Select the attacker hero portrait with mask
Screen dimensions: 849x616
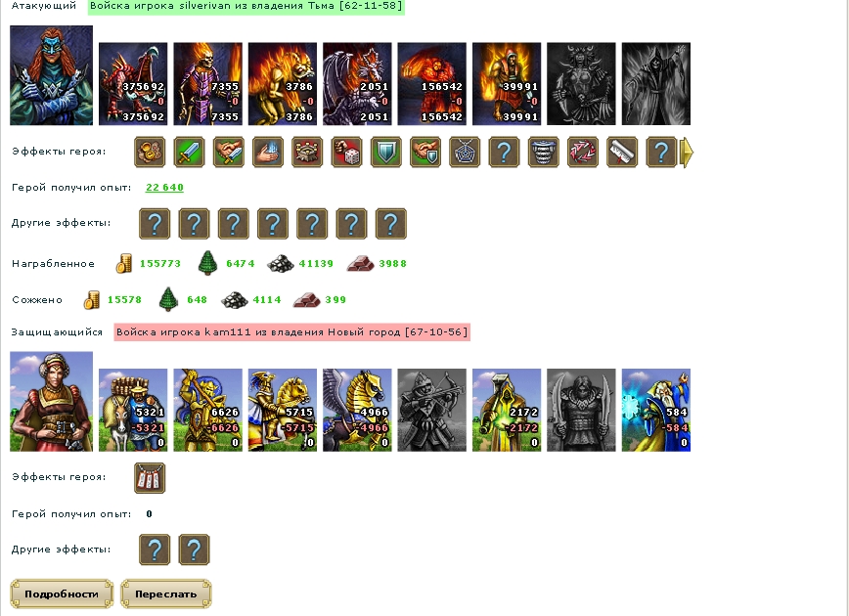click(52, 75)
